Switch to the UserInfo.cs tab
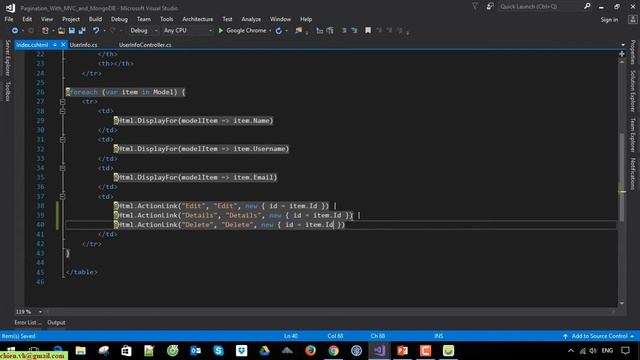640x360 pixels. tap(83, 45)
